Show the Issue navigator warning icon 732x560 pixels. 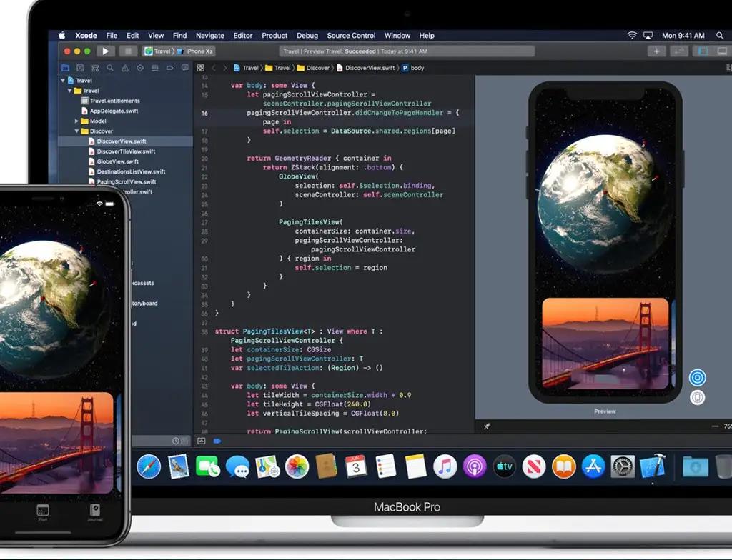click(125, 68)
